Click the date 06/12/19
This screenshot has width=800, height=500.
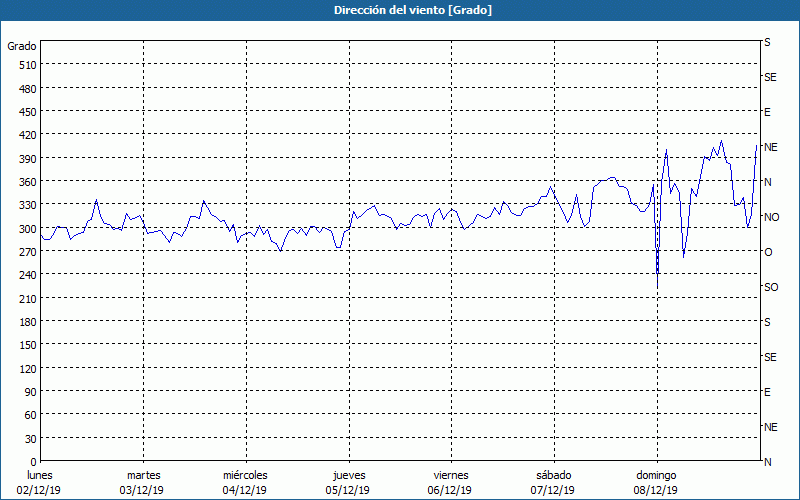pyautogui.click(x=450, y=490)
